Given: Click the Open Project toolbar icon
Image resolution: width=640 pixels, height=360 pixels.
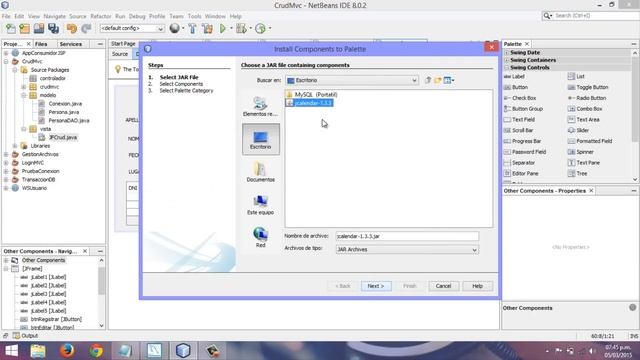Looking at the screenshot, I should (x=39, y=29).
